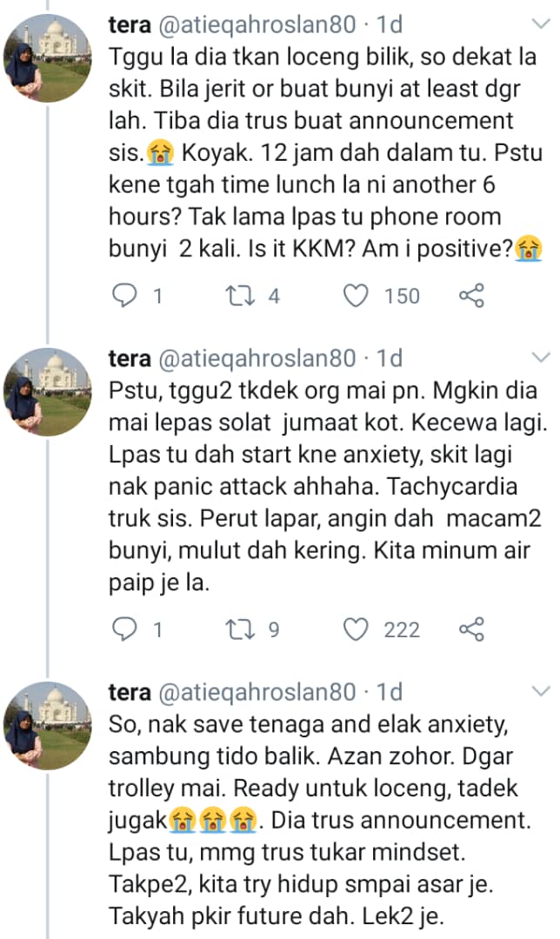The width and height of the screenshot is (560, 939).
Task: View the profile picture on the first tweet
Action: [47, 58]
